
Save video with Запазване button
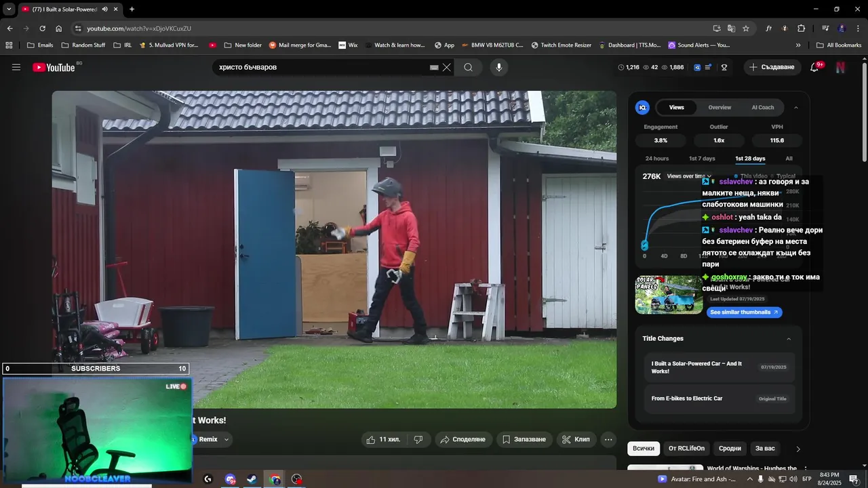[524, 439]
